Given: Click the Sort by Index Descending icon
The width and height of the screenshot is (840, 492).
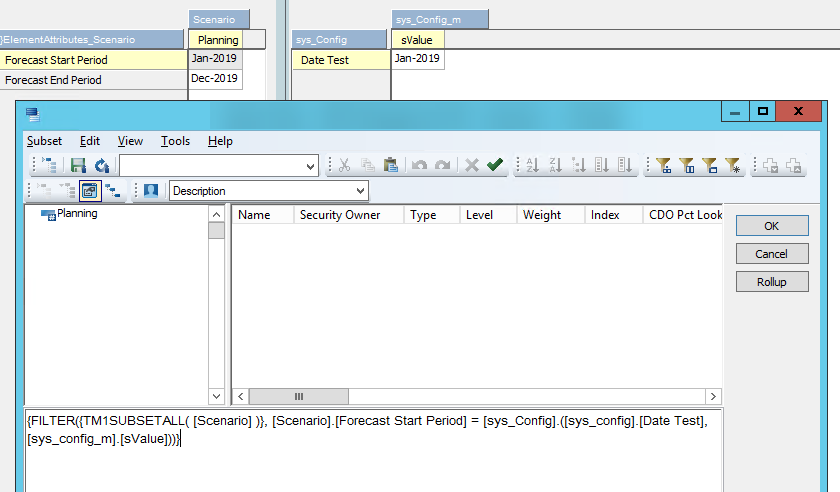Looking at the screenshot, I should click(x=625, y=165).
